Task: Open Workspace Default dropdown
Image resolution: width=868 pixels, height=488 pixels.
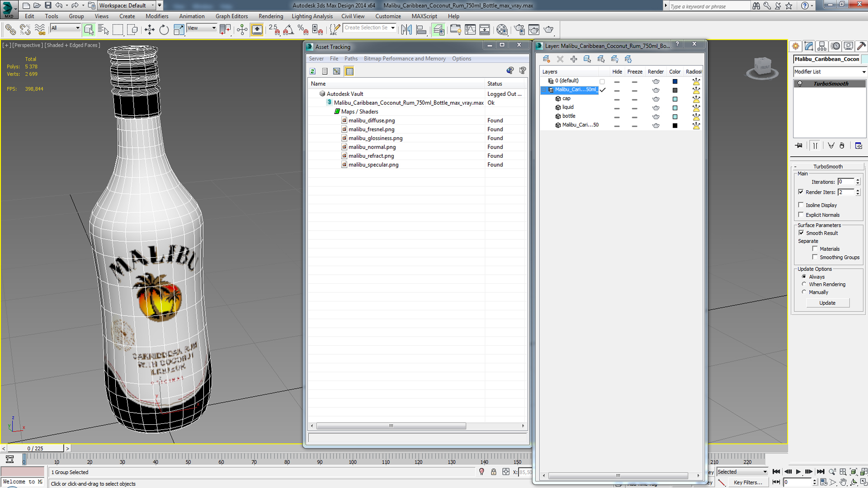Action: [127, 5]
